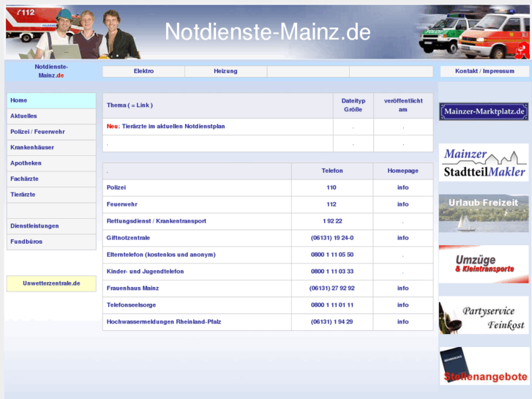532x399 pixels.
Task: Click the Notdienste-Mainz.de logo link below header
Action: click(51, 71)
